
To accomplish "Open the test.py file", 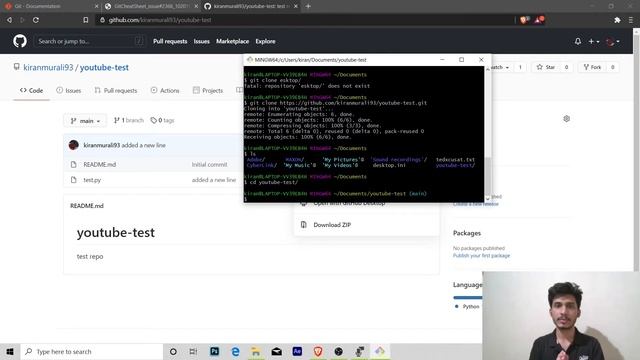I will [92, 180].
